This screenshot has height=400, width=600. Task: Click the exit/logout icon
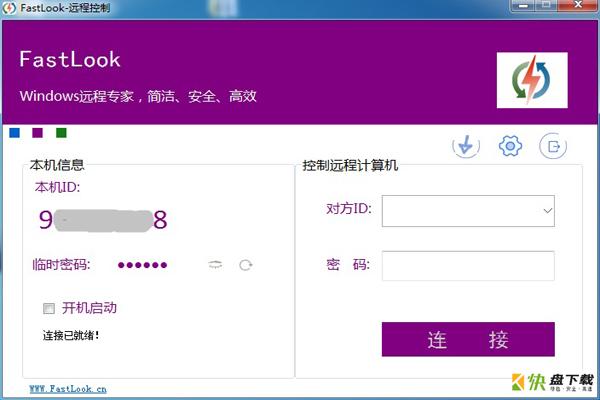click(x=553, y=146)
